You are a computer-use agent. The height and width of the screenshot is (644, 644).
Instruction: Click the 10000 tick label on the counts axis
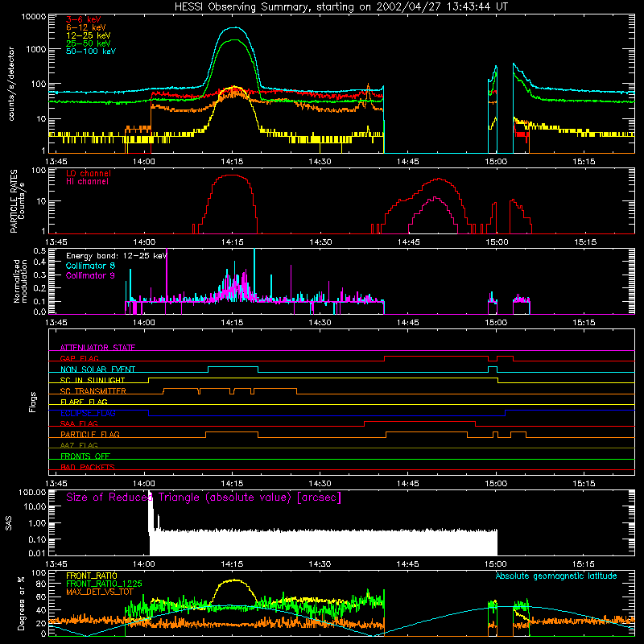click(x=34, y=16)
